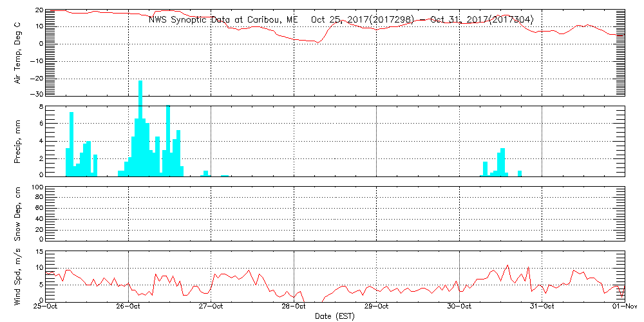Click the 'Wind Spd, m/s' axis label
This screenshot has height=322, width=644.
click(18, 276)
